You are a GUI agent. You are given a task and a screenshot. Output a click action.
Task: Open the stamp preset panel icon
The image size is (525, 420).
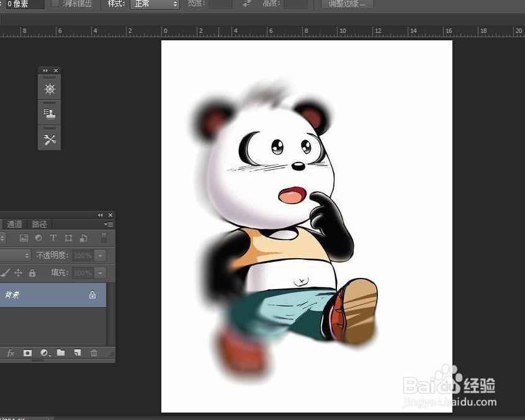(50, 114)
